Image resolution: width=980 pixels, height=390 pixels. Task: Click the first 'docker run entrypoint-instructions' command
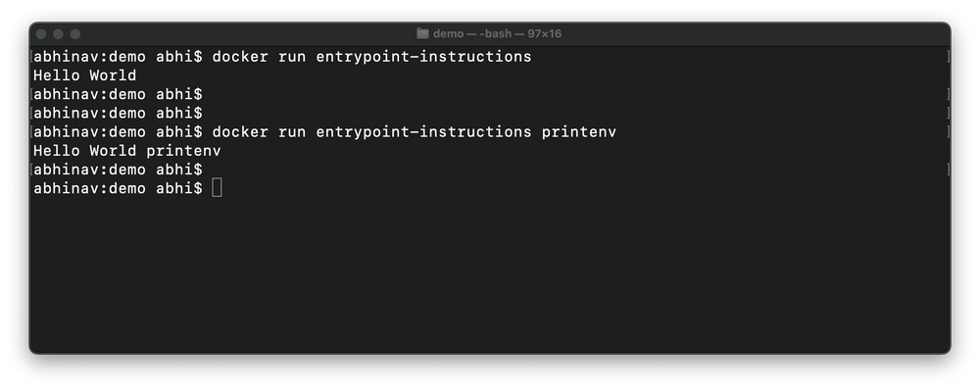pos(371,57)
